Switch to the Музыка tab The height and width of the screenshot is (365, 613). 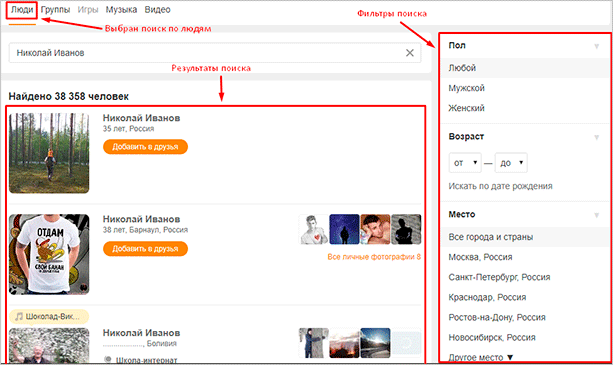pyautogui.click(x=121, y=10)
